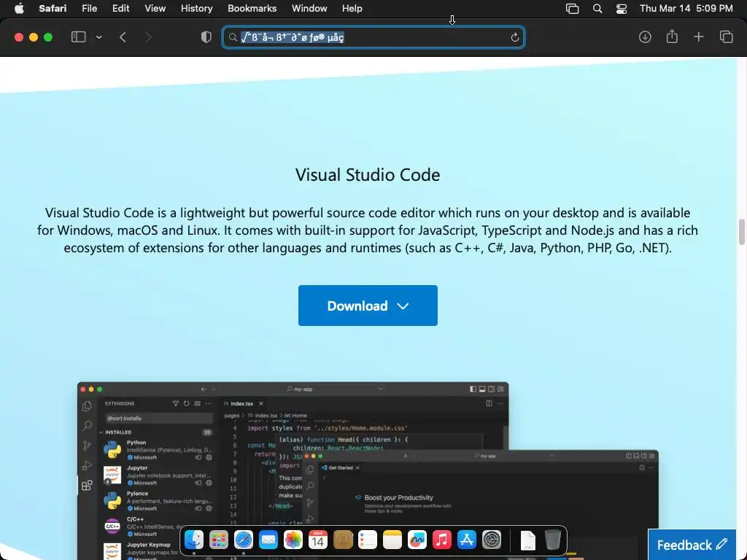The width and height of the screenshot is (747, 560).
Task: Open Calendar from the Dock
Action: click(318, 540)
